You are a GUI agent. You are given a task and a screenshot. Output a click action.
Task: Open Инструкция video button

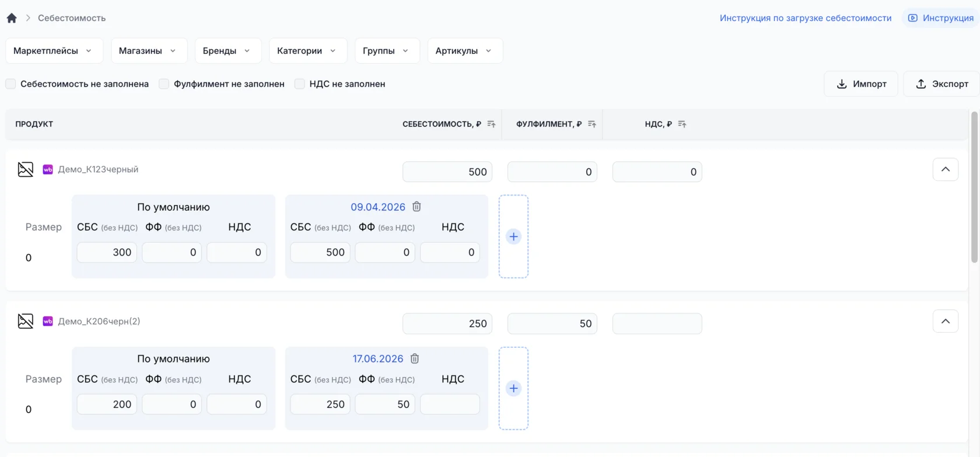940,18
